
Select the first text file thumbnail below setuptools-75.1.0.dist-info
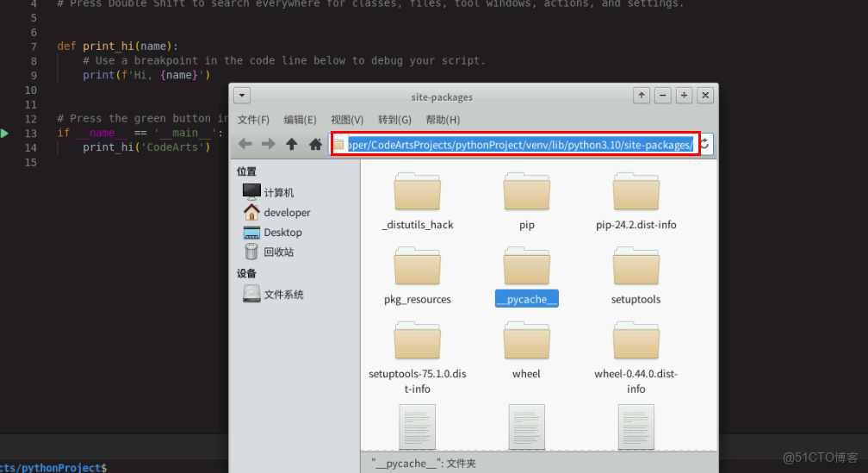(418, 426)
